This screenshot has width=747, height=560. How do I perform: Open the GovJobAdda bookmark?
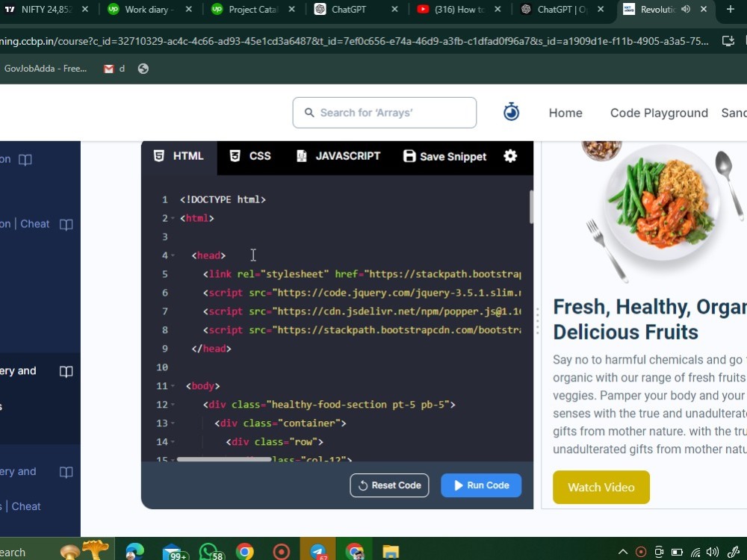[x=46, y=69]
